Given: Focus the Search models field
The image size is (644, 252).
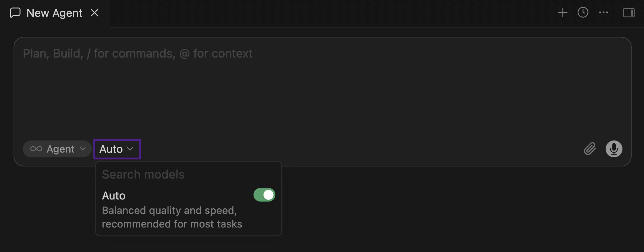Looking at the screenshot, I should click(188, 174).
